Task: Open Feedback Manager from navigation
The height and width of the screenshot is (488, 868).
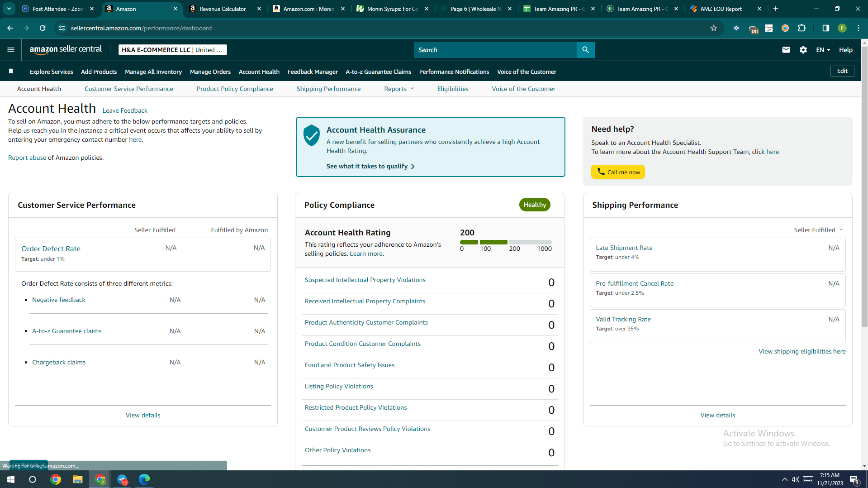Action: tap(313, 72)
